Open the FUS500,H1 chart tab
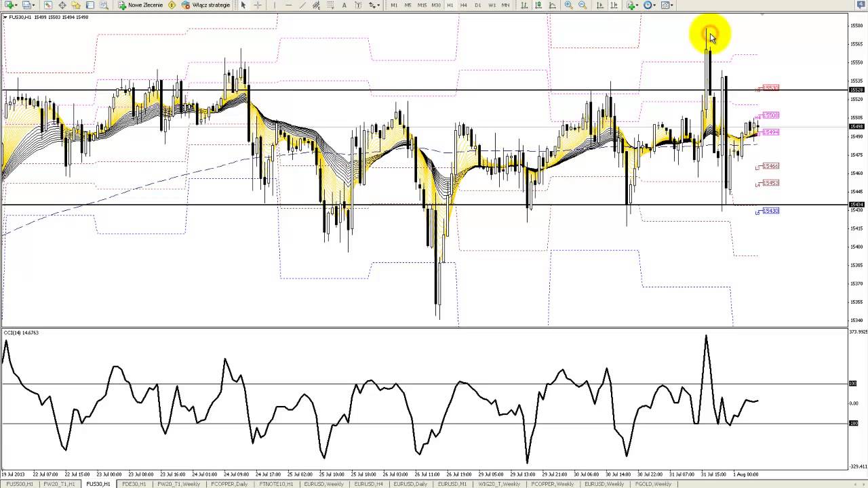The width and height of the screenshot is (868, 488). (20, 484)
